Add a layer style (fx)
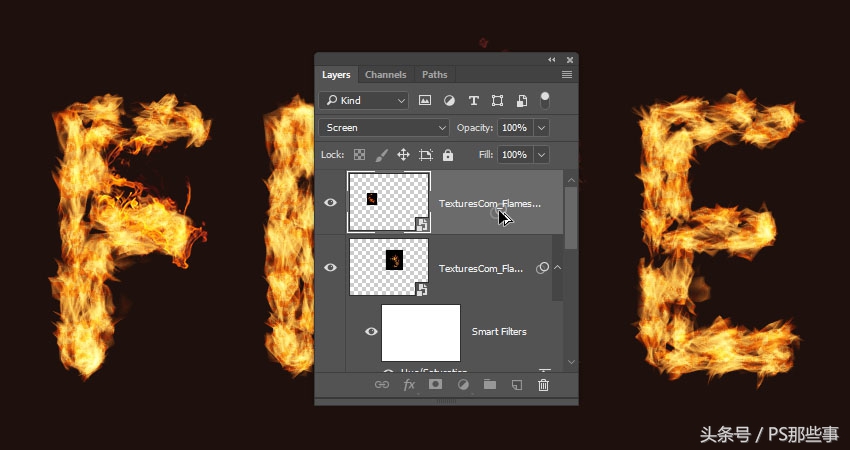850x450 pixels. (x=409, y=385)
